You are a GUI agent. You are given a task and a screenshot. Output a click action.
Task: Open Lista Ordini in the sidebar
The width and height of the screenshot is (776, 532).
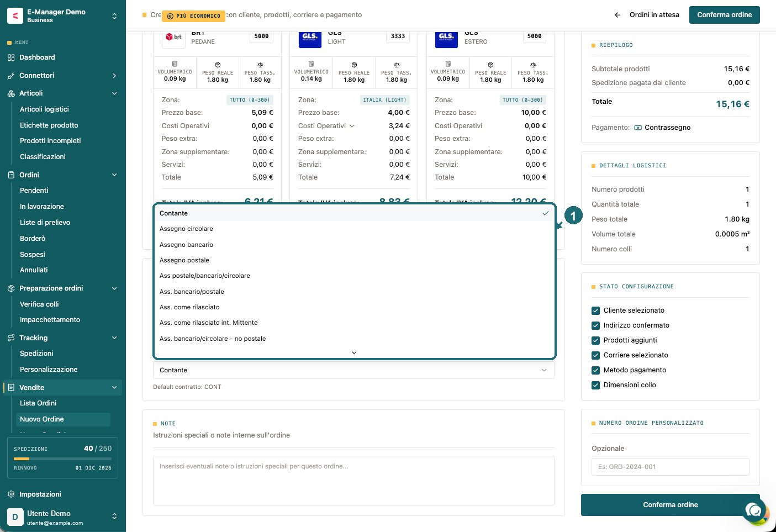point(38,403)
